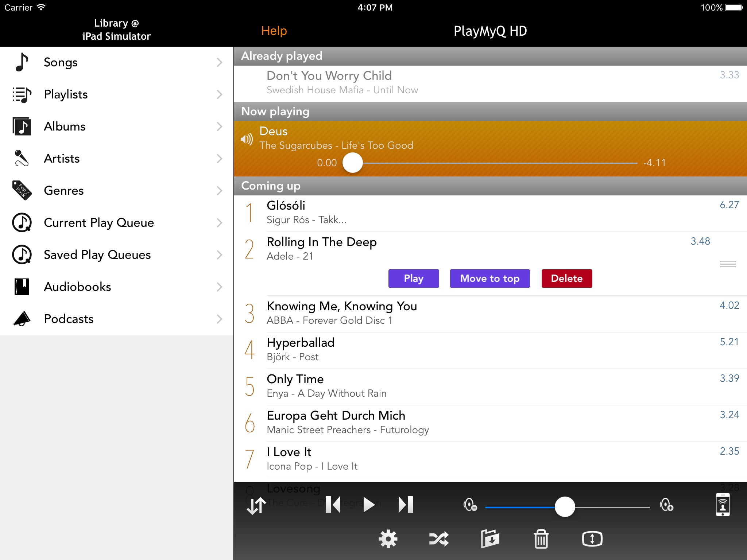Go to the previous track

point(333,505)
